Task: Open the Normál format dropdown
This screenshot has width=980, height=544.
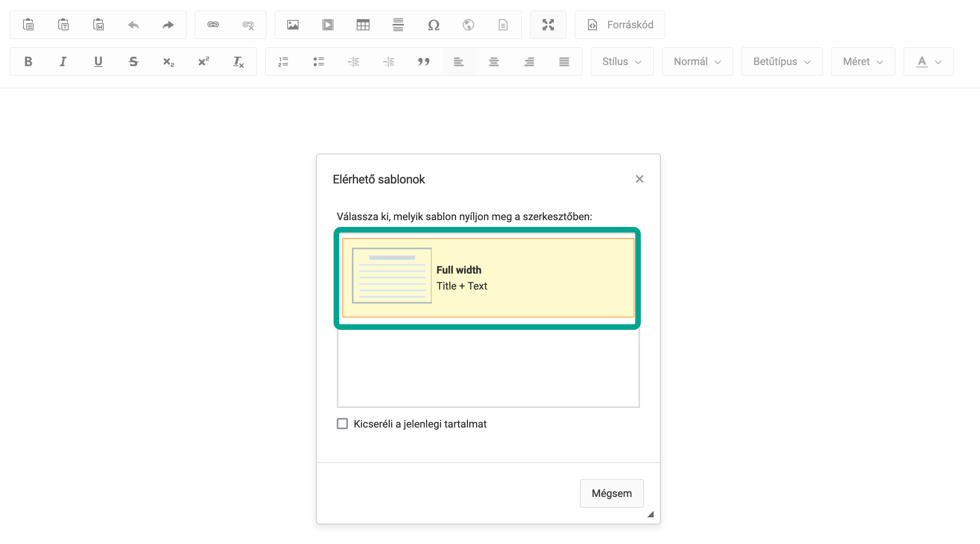Action: 697,61
